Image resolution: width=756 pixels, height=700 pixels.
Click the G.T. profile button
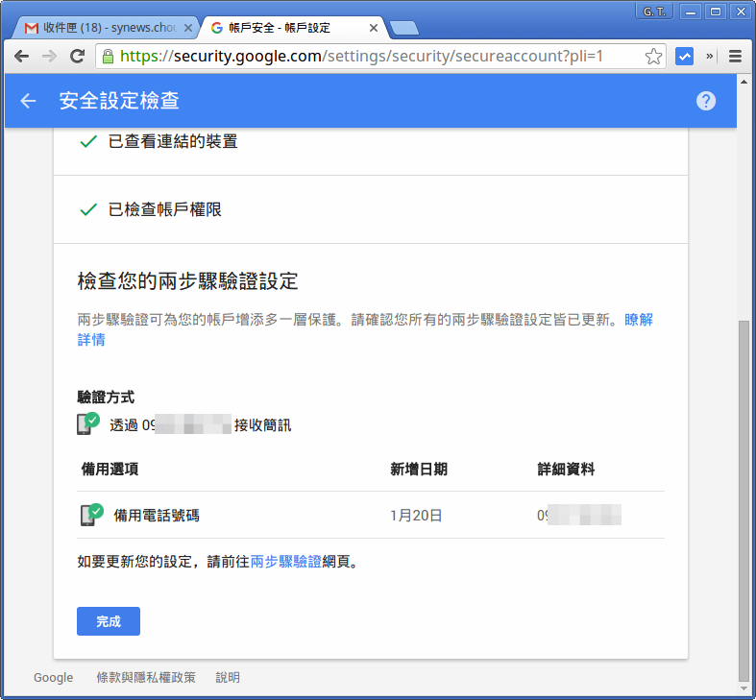tap(654, 12)
